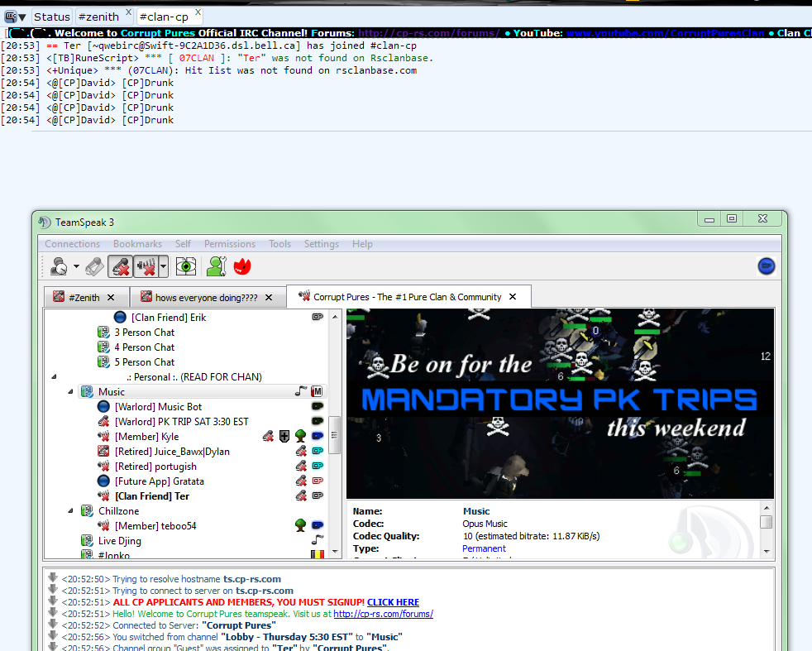Click the red badge icon on Gratata row

(318, 481)
